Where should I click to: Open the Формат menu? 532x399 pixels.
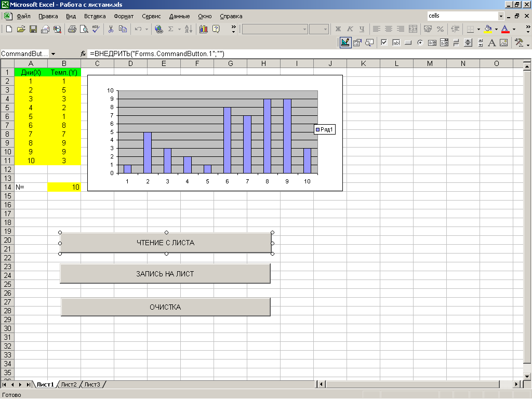pos(124,16)
